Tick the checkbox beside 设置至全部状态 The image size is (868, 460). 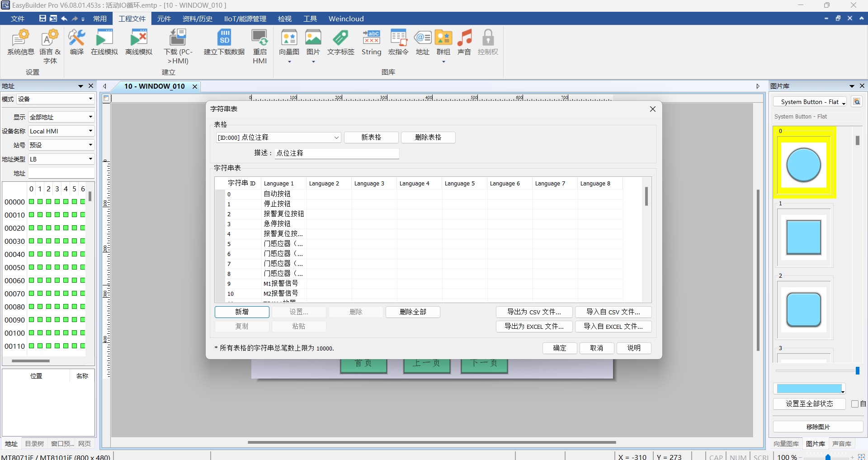pyautogui.click(x=855, y=404)
